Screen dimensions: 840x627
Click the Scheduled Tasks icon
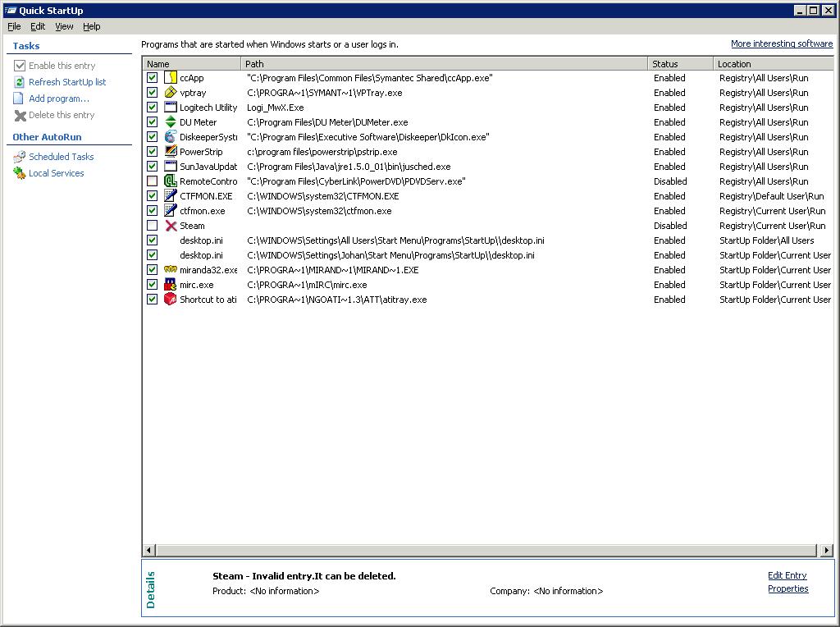tap(20, 157)
